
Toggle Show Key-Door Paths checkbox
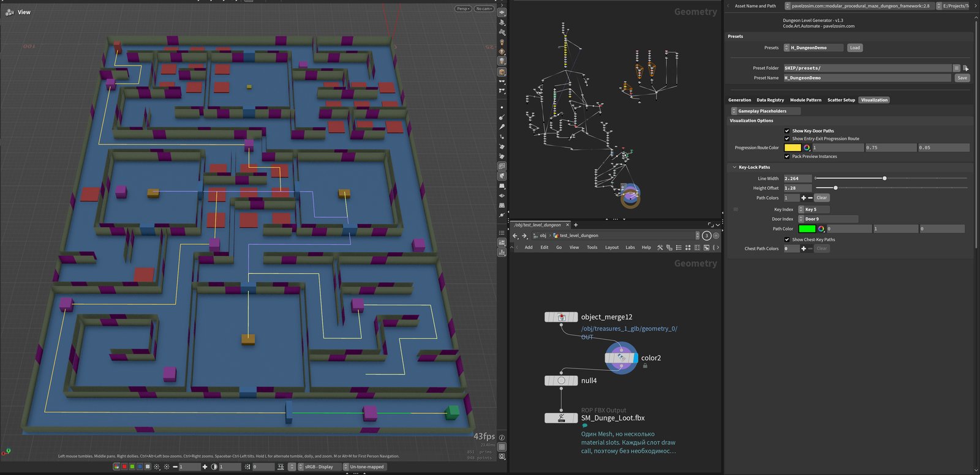(787, 130)
